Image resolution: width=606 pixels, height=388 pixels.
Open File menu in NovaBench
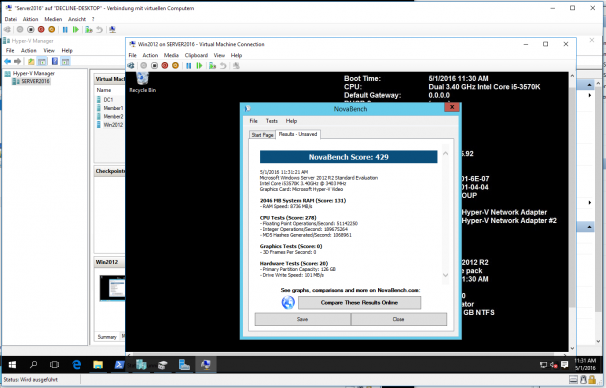click(x=254, y=121)
